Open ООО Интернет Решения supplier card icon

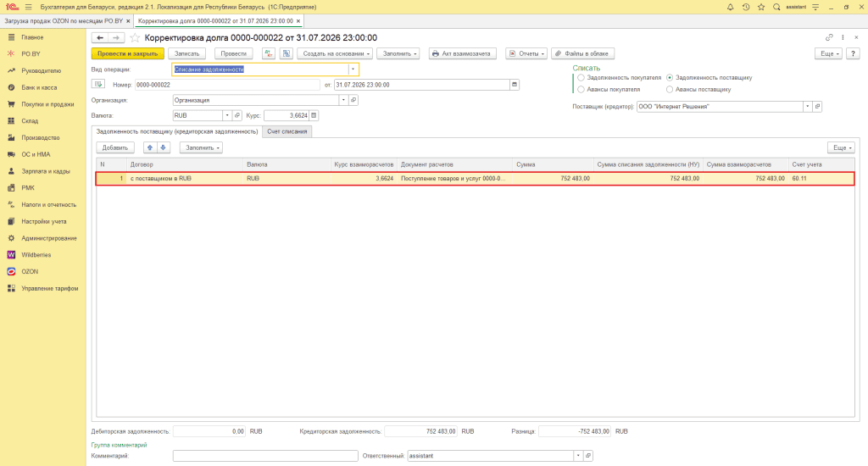[x=817, y=106]
